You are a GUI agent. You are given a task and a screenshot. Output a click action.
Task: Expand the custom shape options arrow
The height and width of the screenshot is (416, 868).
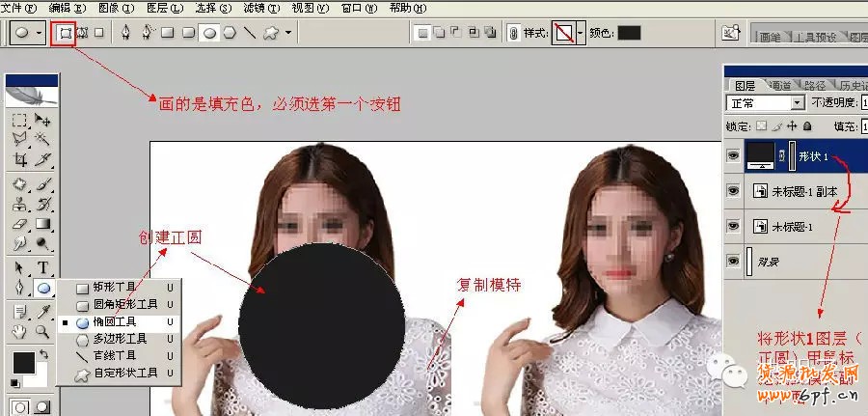pos(287,33)
